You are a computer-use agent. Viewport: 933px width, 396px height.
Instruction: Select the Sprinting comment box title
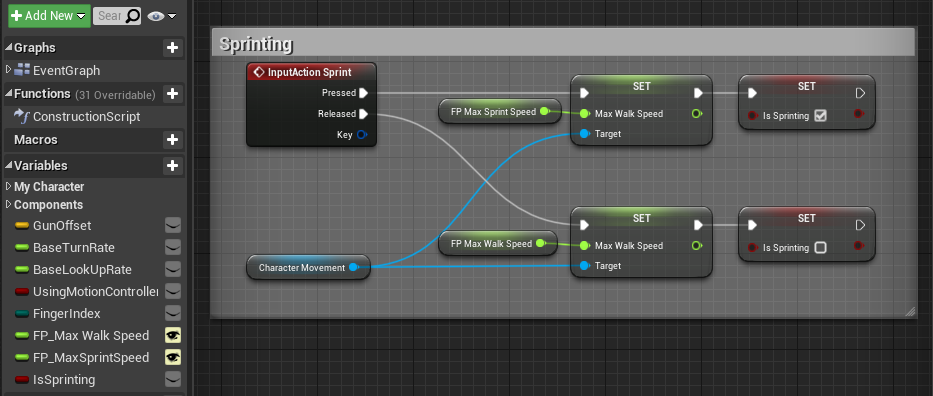point(256,44)
